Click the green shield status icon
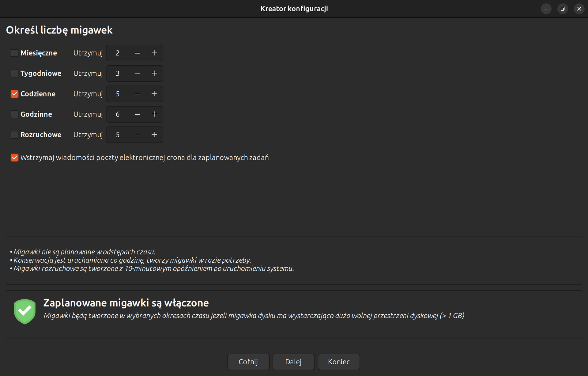The height and width of the screenshot is (376, 588). (x=25, y=312)
